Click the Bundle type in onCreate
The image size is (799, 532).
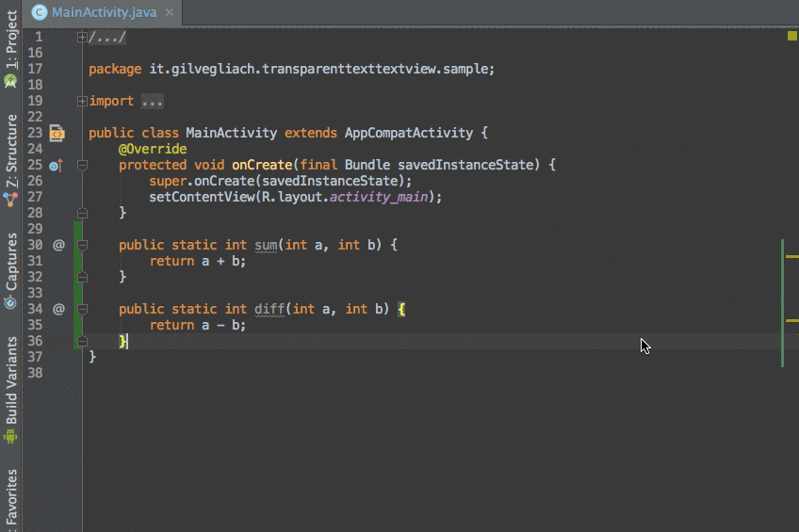pyautogui.click(x=367, y=165)
